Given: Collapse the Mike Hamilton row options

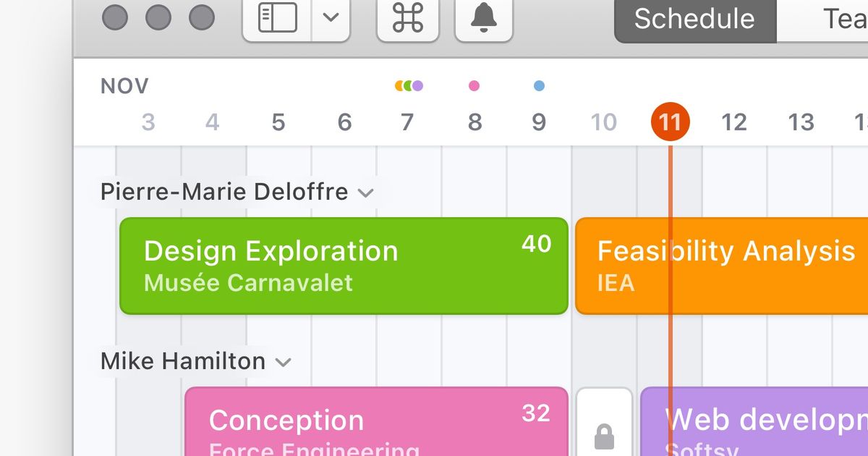Looking at the screenshot, I should [x=283, y=362].
